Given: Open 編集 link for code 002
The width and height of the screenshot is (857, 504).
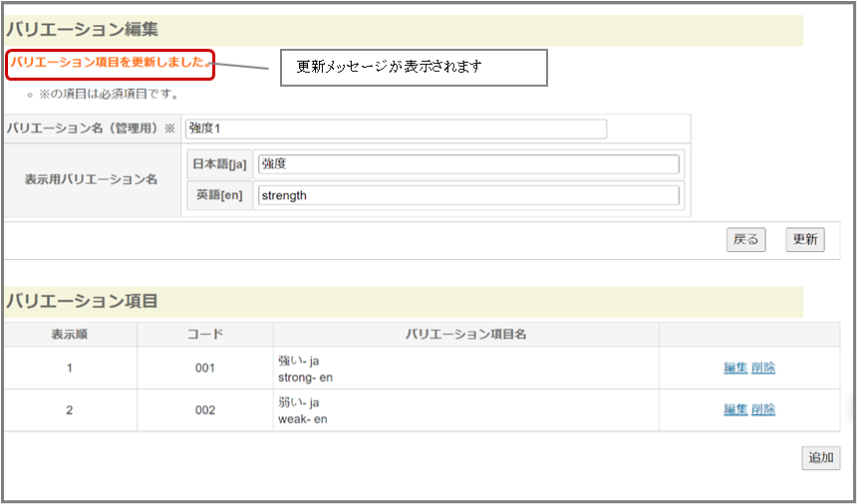Looking at the screenshot, I should (x=735, y=409).
